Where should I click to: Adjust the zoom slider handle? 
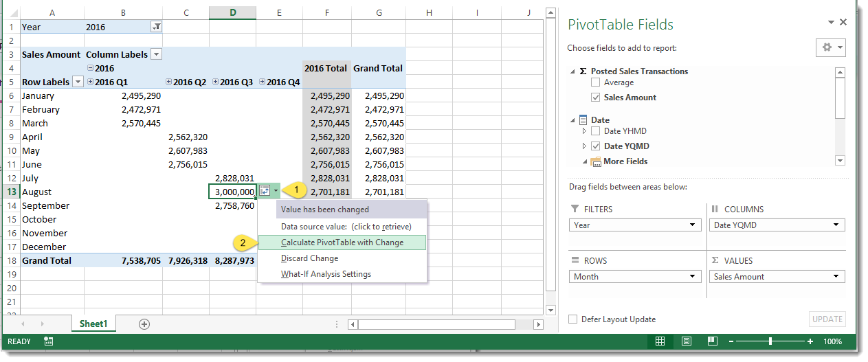(x=770, y=341)
